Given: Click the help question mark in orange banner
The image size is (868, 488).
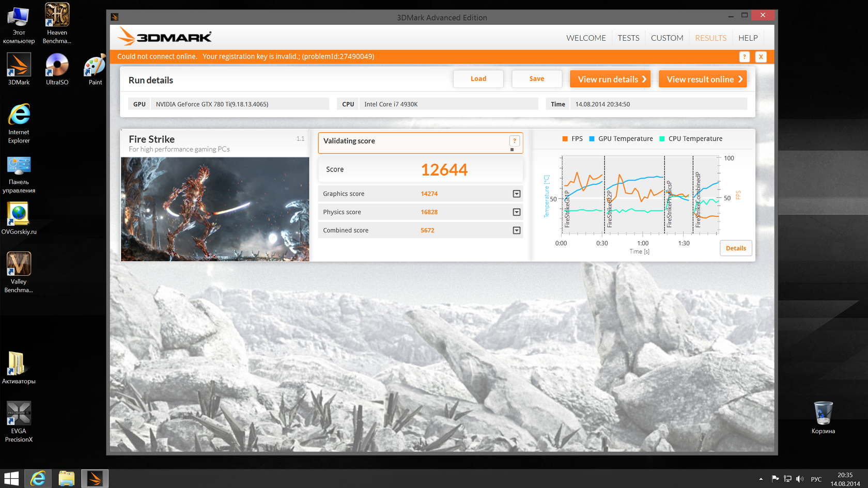Looking at the screenshot, I should coord(744,57).
